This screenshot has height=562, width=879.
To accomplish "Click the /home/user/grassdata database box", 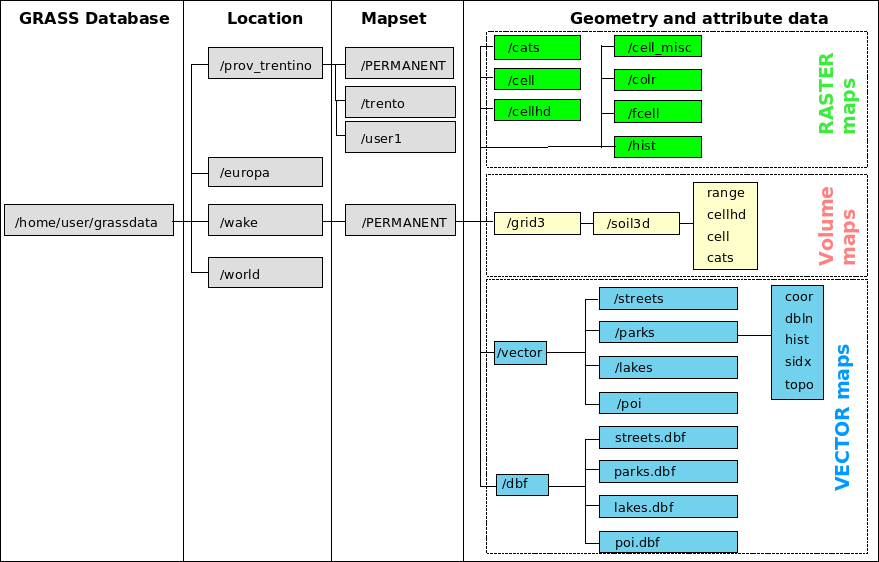I will [88, 221].
